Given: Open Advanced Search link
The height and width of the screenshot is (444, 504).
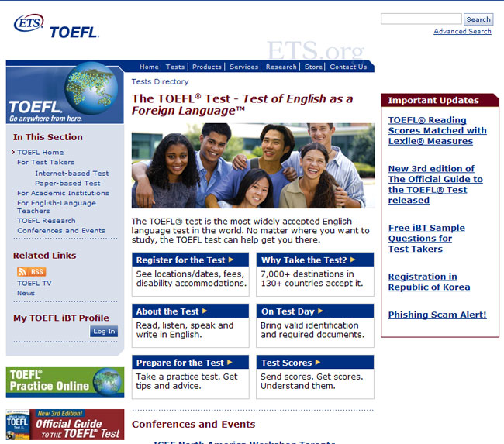Looking at the screenshot, I should click(x=462, y=31).
